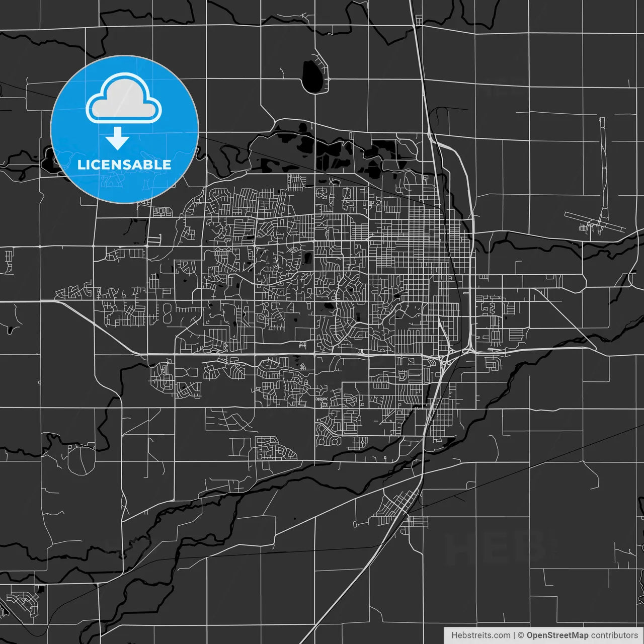Click the attribution bar at bottom right
This screenshot has height=644, width=644.
click(x=543, y=635)
